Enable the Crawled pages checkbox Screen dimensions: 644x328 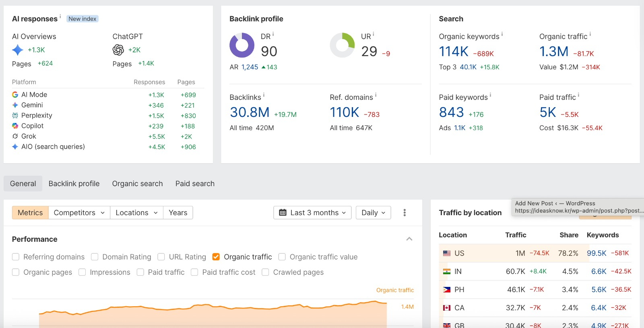tap(265, 272)
